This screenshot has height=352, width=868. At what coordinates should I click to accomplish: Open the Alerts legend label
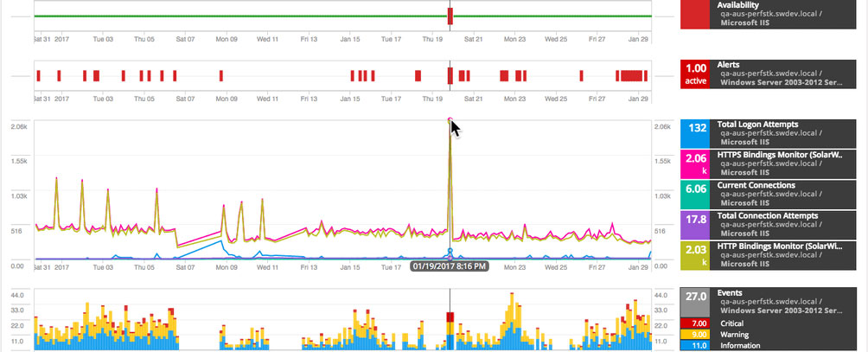click(728, 65)
